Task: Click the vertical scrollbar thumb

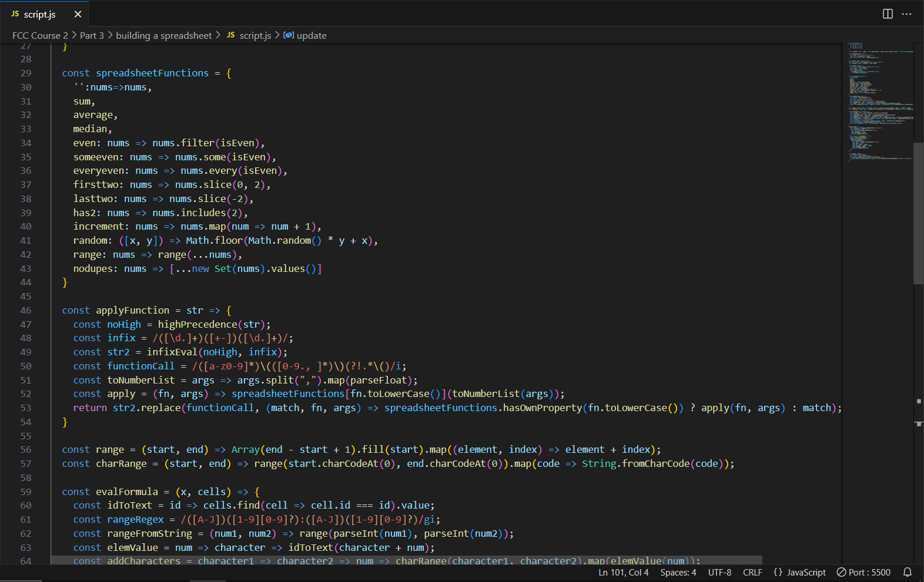Action: (x=918, y=213)
